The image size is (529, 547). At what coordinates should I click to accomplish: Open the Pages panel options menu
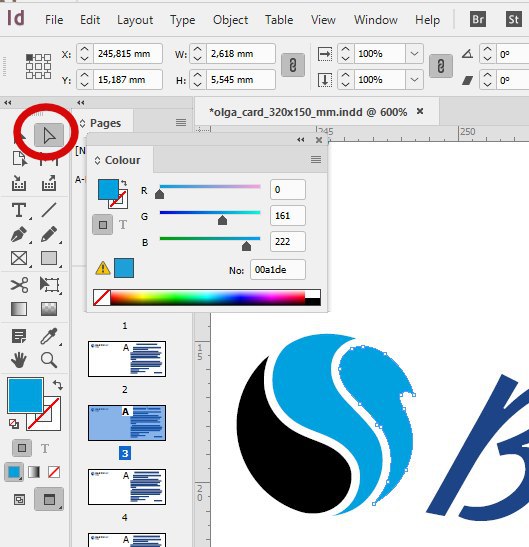pyautogui.click(x=181, y=122)
